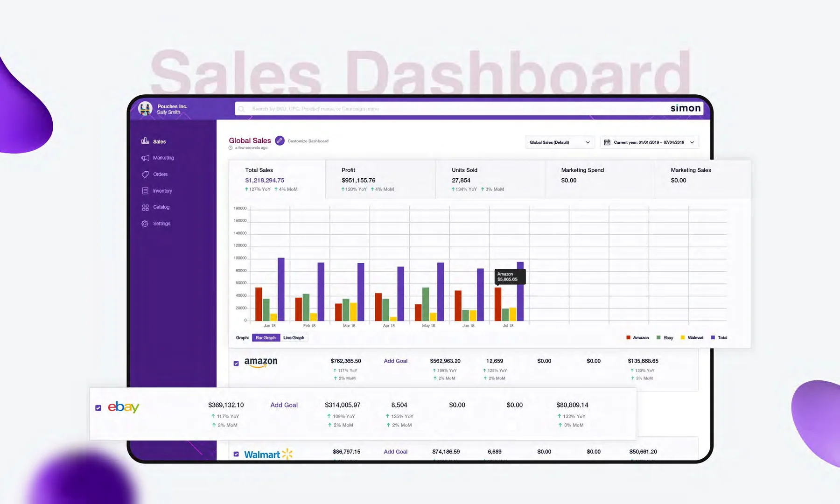Click the Amazon red legend swatch
This screenshot has height=504, width=840.
(628, 337)
